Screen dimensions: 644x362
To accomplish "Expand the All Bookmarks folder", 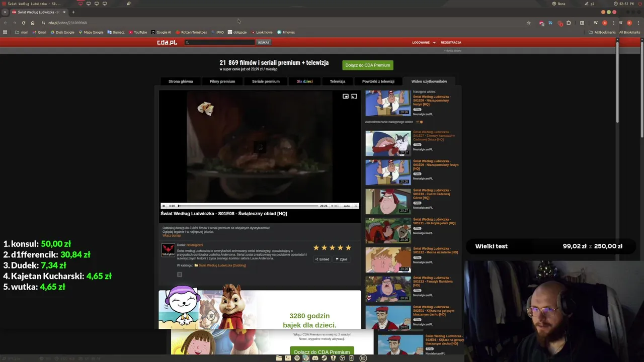I will tap(602, 32).
